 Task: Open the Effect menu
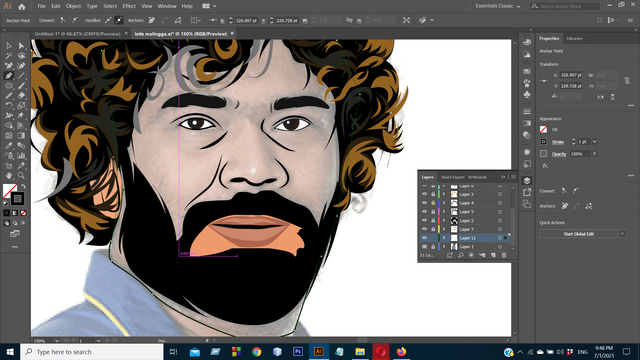[129, 6]
